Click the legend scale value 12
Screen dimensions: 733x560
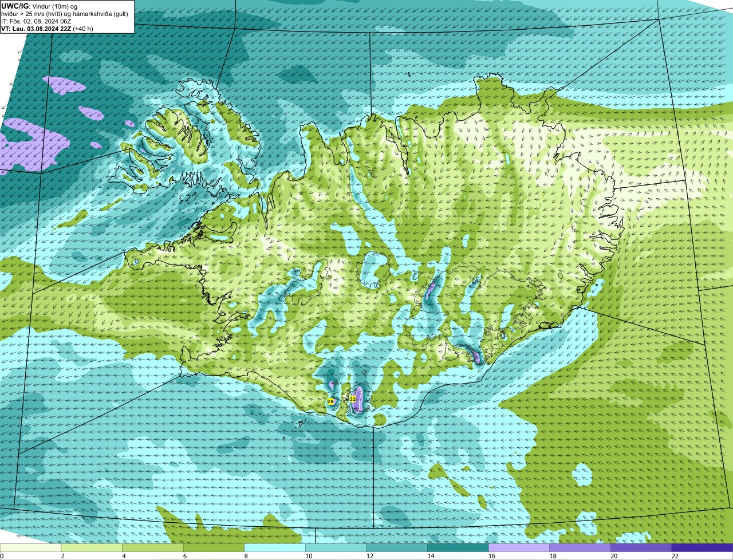pos(370,556)
